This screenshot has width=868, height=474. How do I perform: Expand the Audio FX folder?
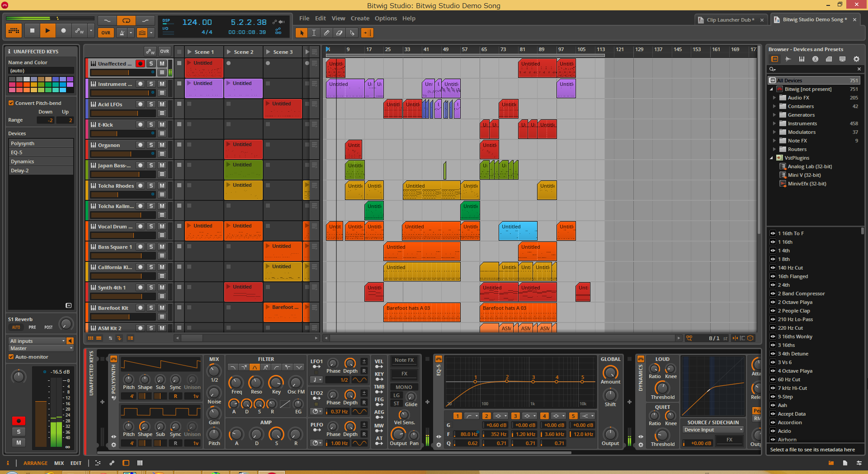(x=774, y=98)
